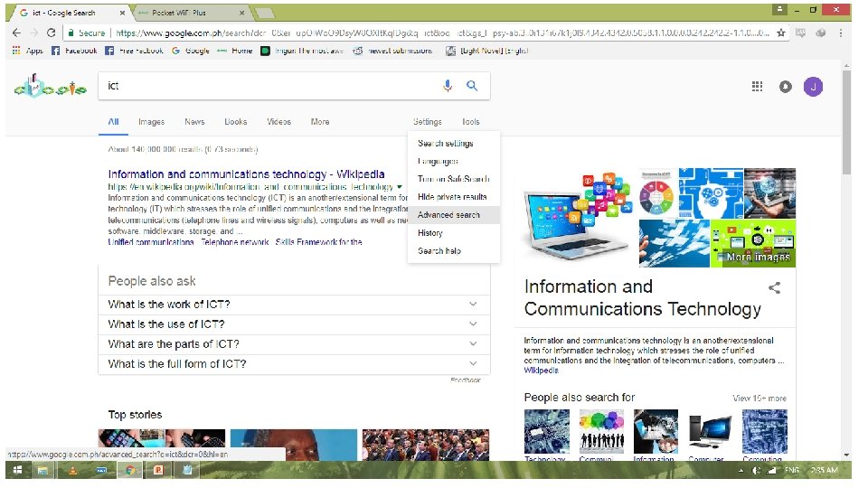The width and height of the screenshot is (868, 488).
Task: Click the page vertical scrollbar thumb
Action: (x=846, y=122)
